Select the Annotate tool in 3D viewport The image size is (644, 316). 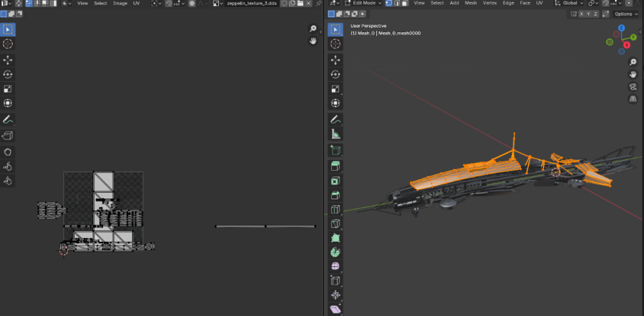point(336,120)
